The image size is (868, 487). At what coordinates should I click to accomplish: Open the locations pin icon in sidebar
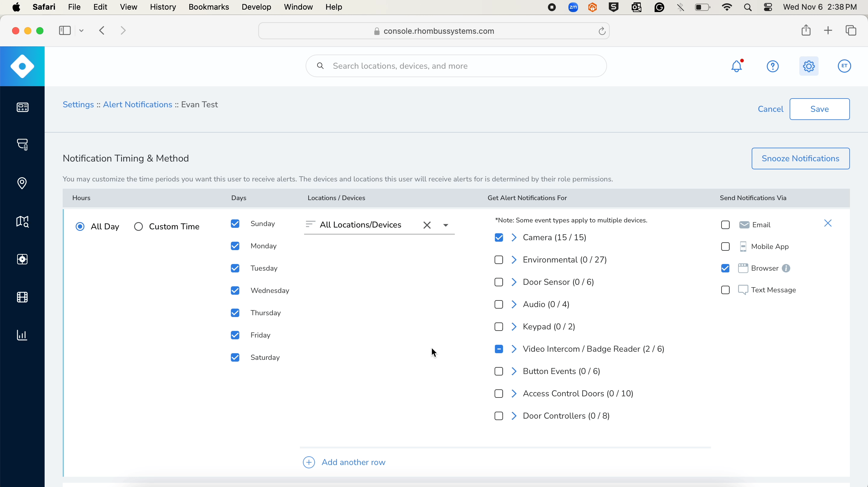[22, 183]
